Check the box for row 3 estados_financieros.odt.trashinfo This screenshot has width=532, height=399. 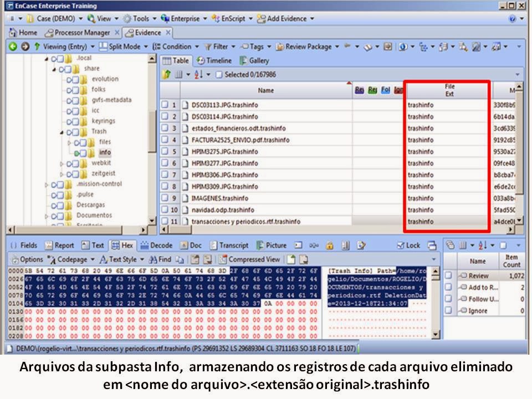pos(165,128)
